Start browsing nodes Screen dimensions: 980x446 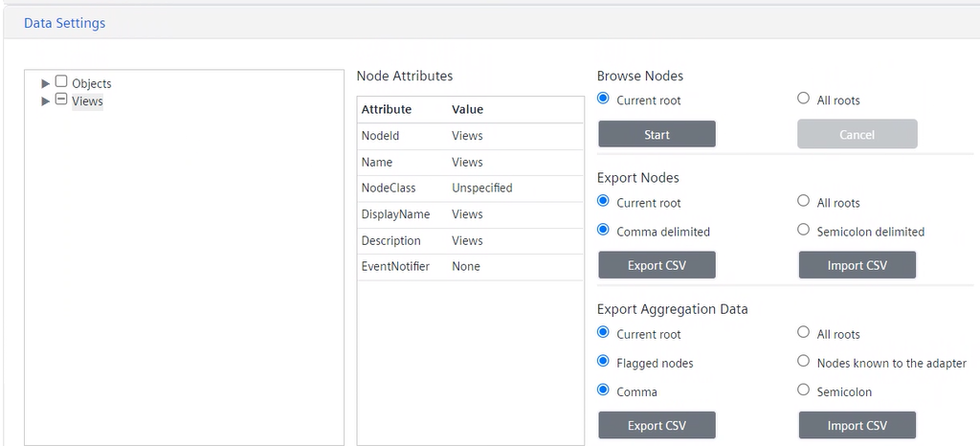[657, 134]
